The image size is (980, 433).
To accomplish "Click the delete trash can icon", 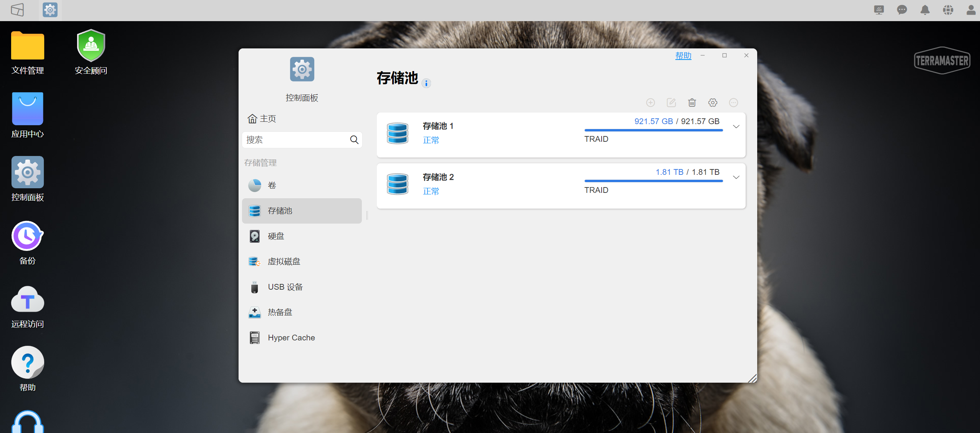I will tap(692, 103).
